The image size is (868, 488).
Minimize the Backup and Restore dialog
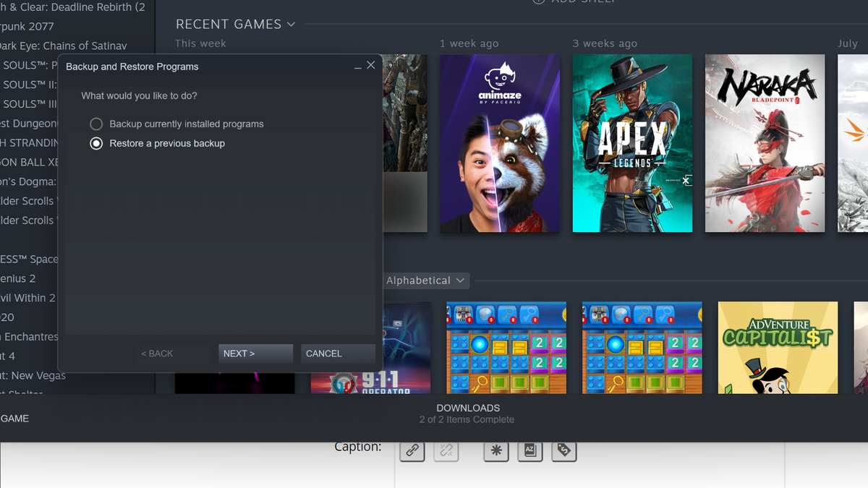358,66
